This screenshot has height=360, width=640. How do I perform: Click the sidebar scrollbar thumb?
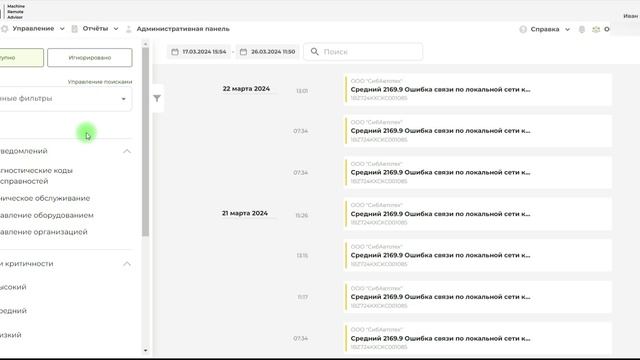145,142
